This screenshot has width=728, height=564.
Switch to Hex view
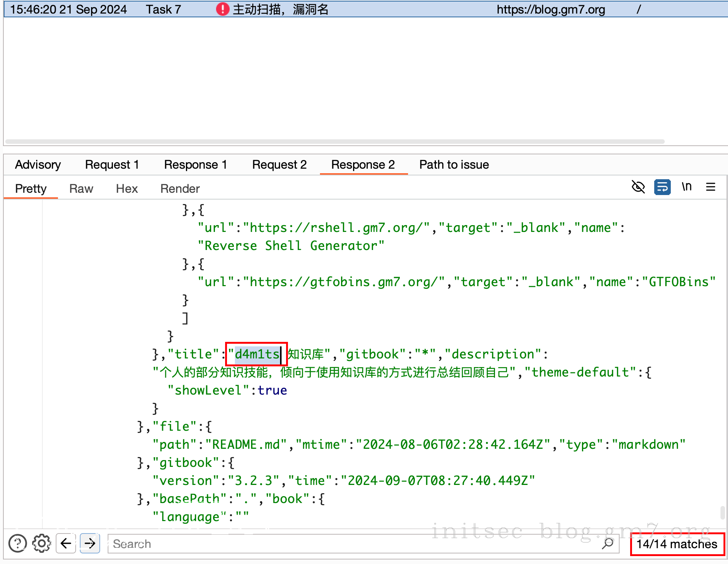(x=127, y=189)
